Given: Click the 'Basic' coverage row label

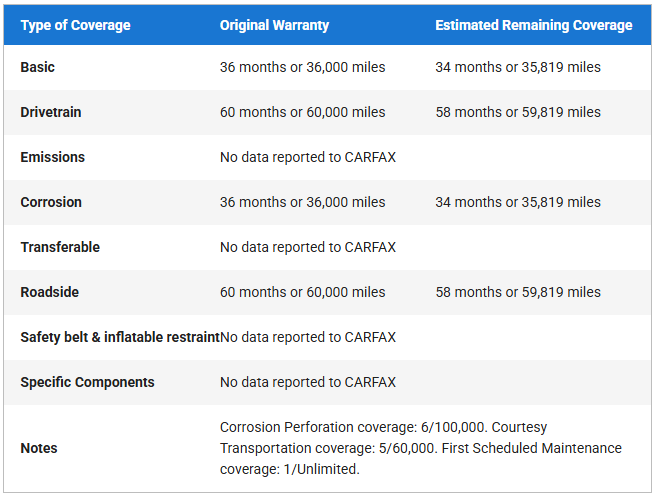Looking at the screenshot, I should [38, 67].
